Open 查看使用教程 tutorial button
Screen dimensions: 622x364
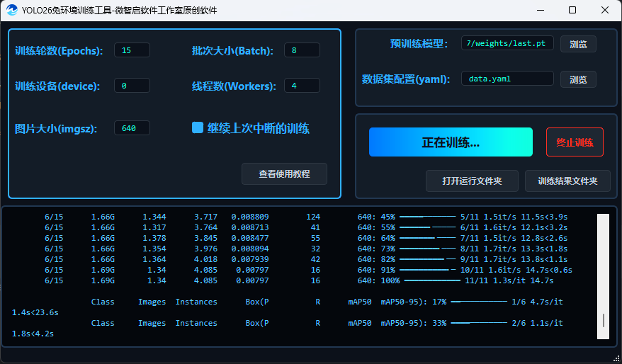pyautogui.click(x=284, y=174)
